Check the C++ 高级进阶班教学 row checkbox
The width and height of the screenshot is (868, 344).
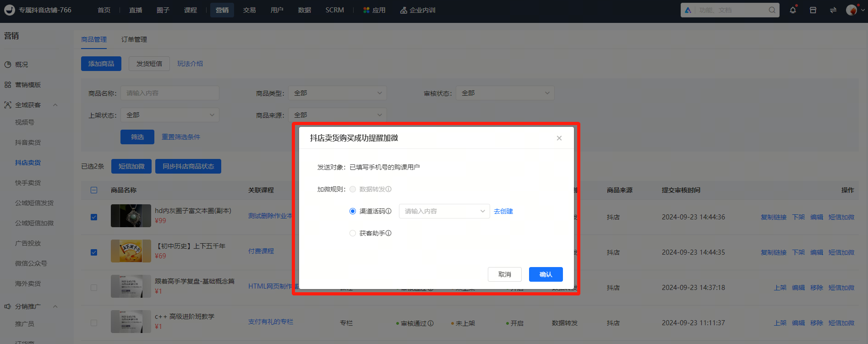94,323
